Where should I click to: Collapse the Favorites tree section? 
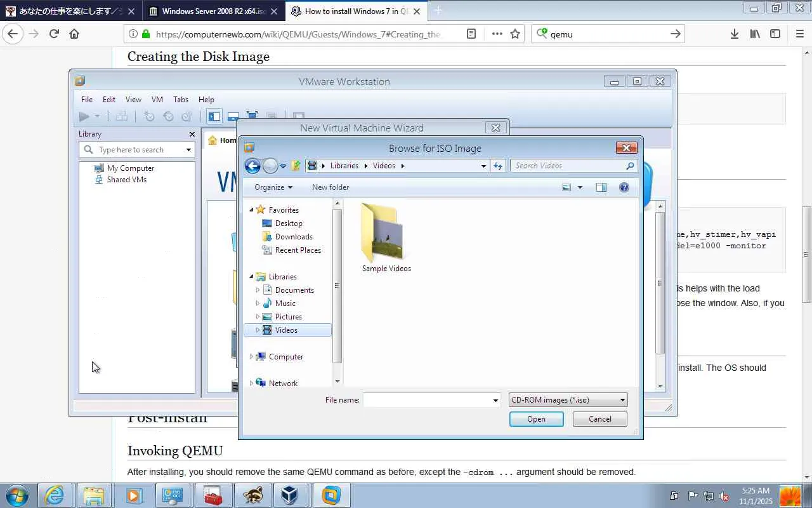click(251, 210)
